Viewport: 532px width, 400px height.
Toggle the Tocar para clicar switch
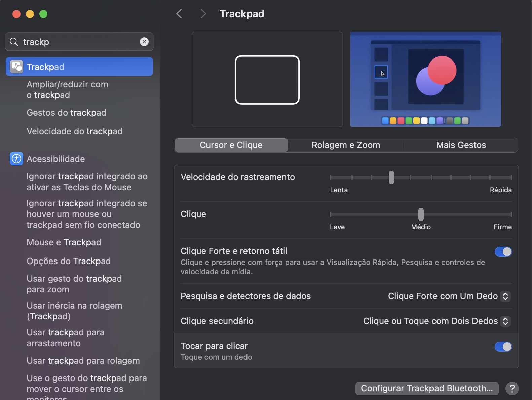point(503,346)
